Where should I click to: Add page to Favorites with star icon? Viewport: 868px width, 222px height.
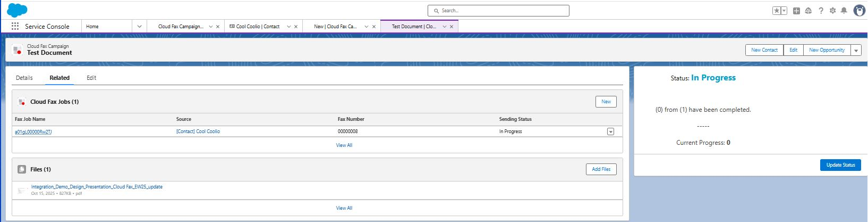pyautogui.click(x=777, y=11)
